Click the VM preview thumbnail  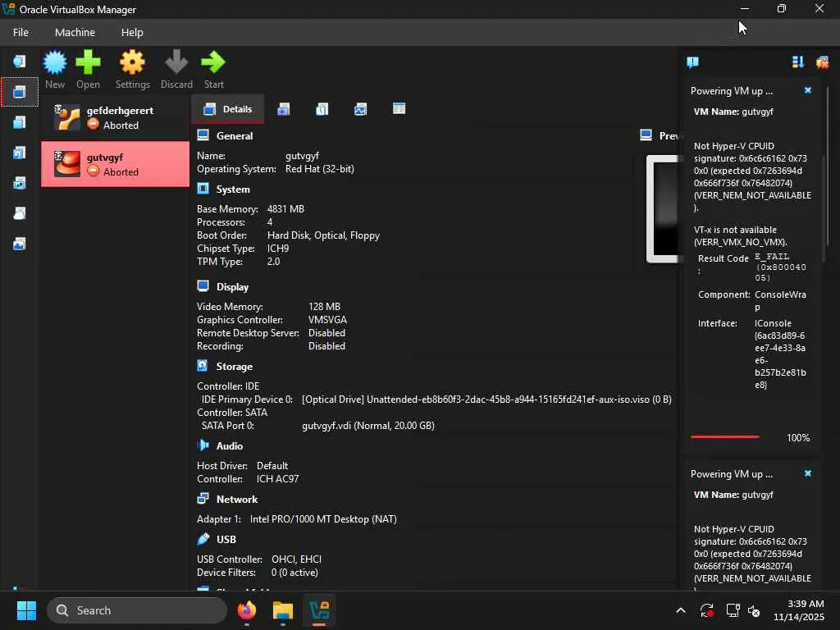click(663, 209)
